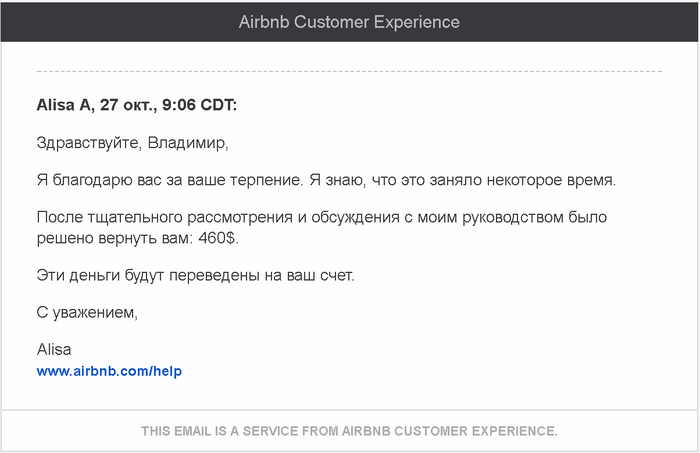The width and height of the screenshot is (700, 453).
Task: Open the www.airbnb.com/help link
Action: tap(109, 371)
